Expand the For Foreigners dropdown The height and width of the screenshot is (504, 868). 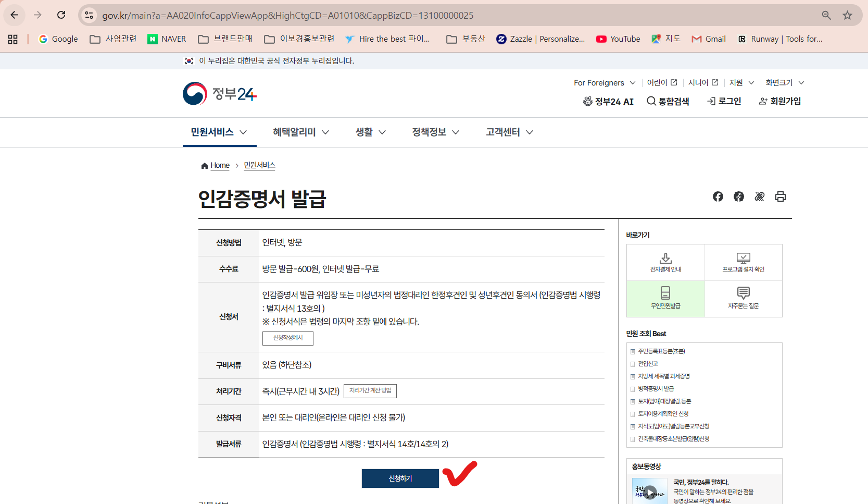pos(605,82)
